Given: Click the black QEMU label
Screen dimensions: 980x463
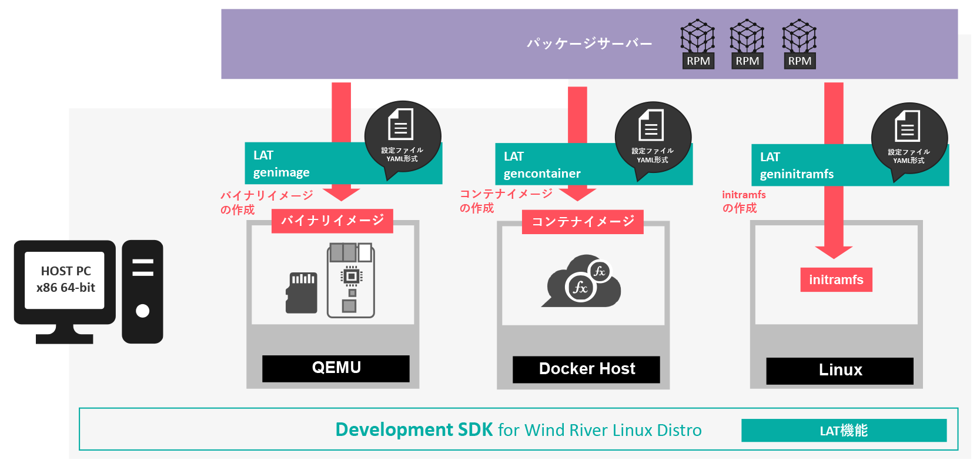Looking at the screenshot, I should coord(336,368).
